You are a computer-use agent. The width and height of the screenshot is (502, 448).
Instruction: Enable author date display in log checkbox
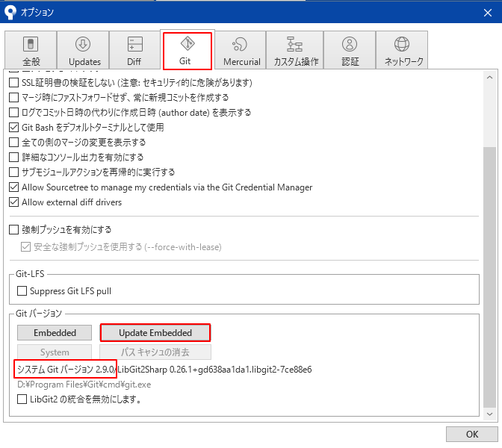click(x=13, y=112)
